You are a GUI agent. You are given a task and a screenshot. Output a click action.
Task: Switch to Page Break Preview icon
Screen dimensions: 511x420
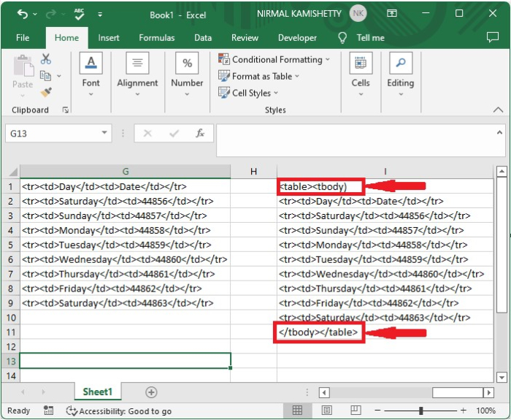coord(356,411)
